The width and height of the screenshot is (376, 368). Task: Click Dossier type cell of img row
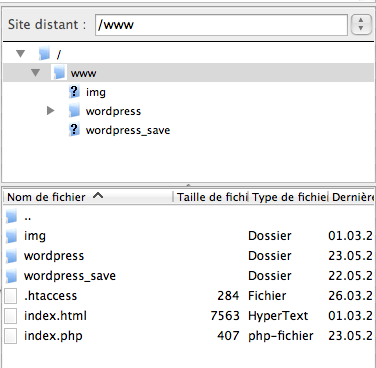[270, 236]
